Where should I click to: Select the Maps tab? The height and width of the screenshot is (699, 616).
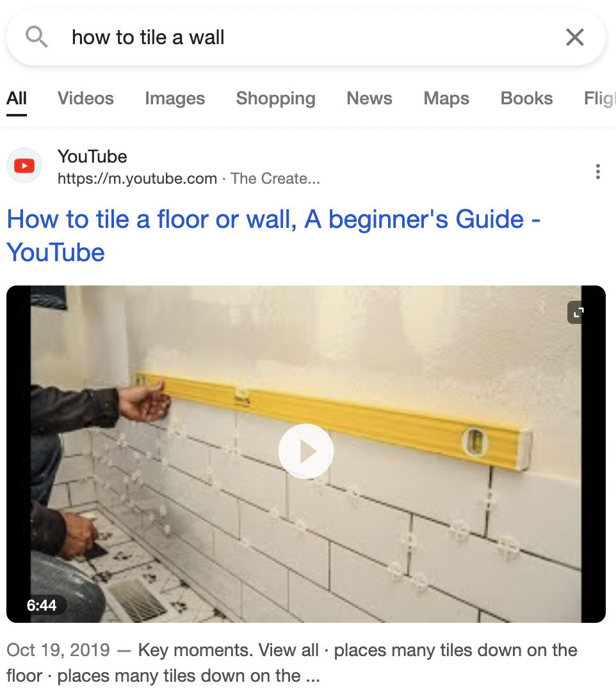tap(446, 99)
